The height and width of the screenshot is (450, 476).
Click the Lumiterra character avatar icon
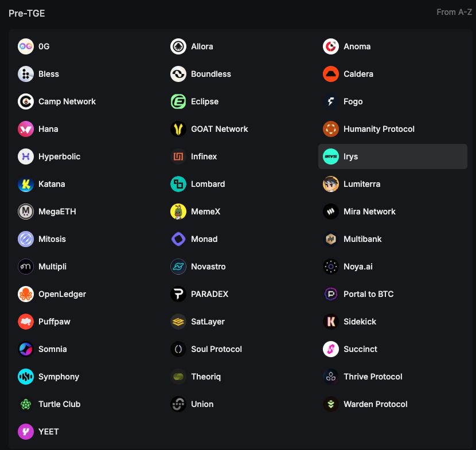click(x=331, y=184)
